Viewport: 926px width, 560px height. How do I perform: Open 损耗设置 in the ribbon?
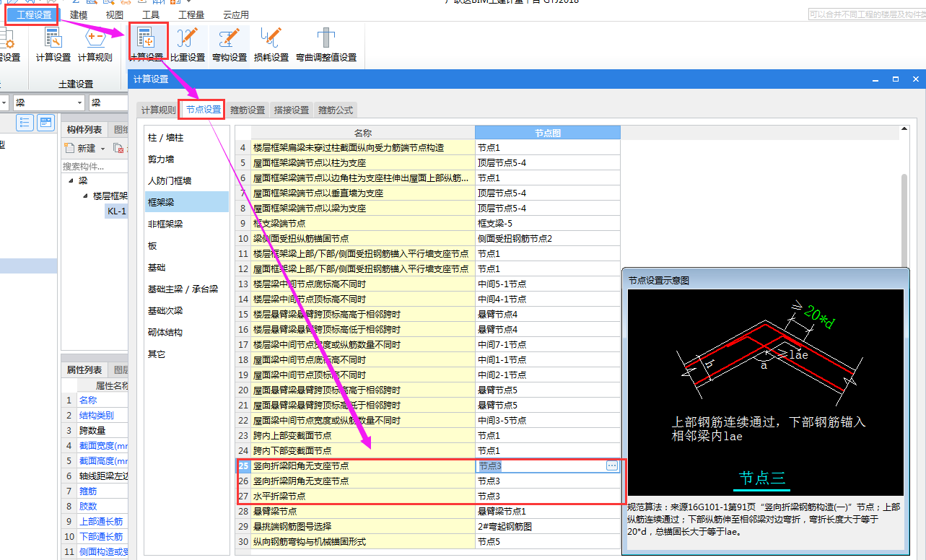click(271, 45)
